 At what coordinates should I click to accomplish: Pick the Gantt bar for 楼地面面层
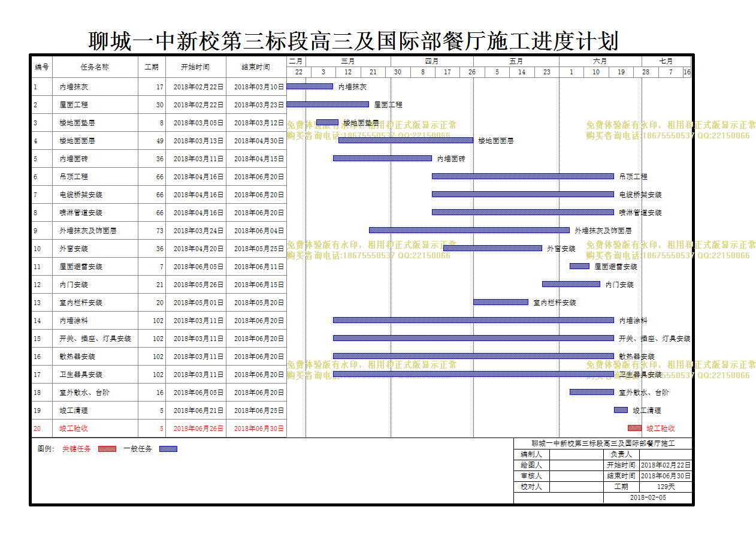(406, 140)
